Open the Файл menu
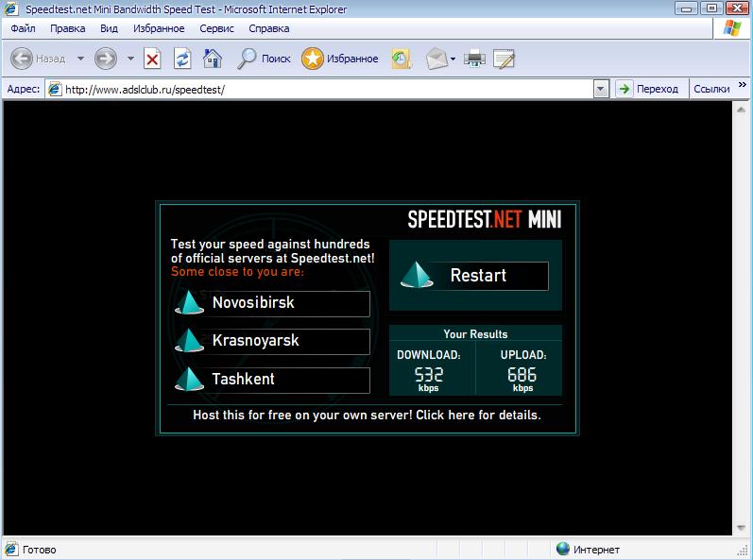753x560 pixels. [24, 28]
